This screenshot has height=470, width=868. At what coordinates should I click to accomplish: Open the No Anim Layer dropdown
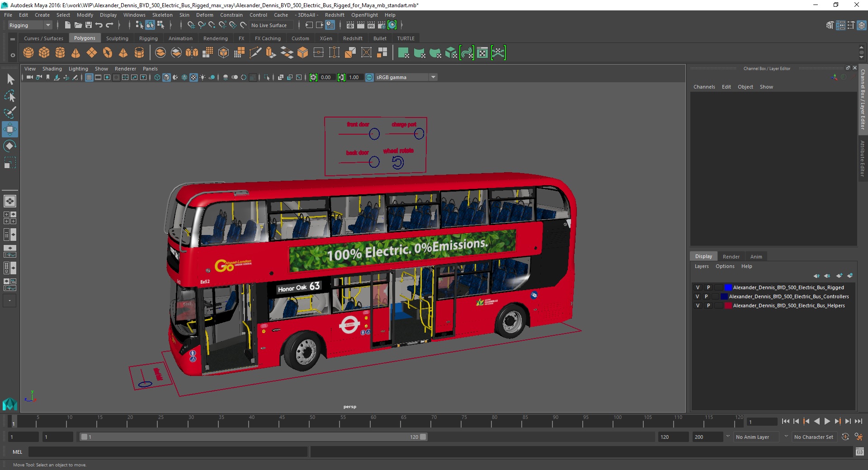pyautogui.click(x=757, y=437)
